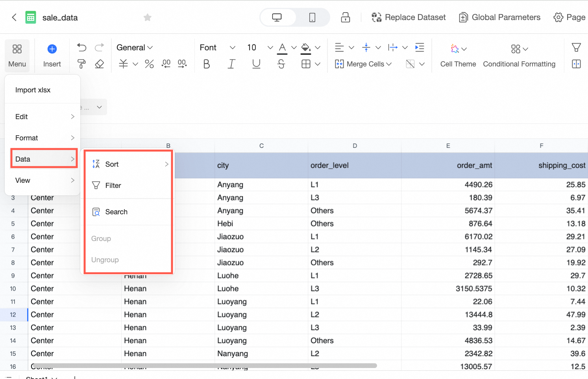The image size is (588, 379).
Task: Apply font color with the A icon
Action: point(282,48)
